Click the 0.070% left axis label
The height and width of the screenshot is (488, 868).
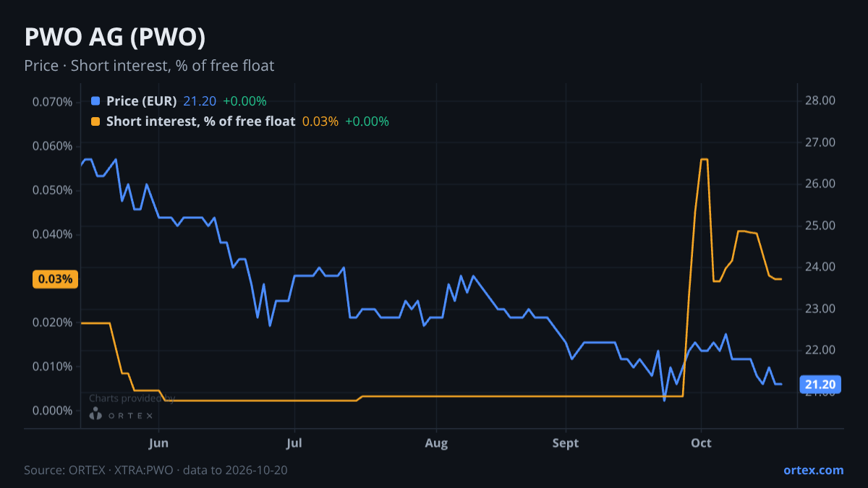pos(52,101)
